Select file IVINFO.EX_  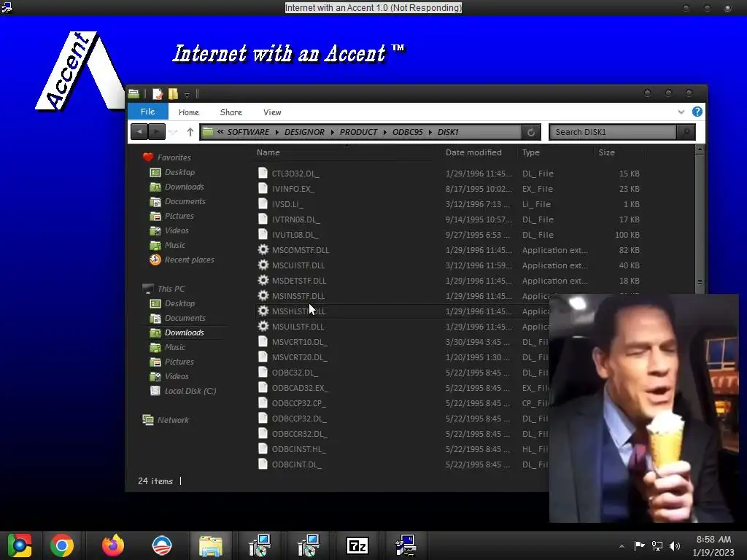[x=293, y=189]
